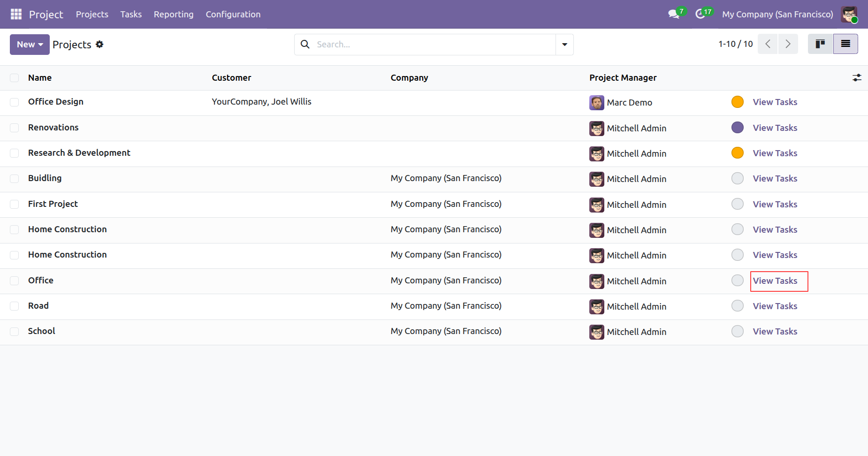
Task: Click Mitchell Admin avatar in Buidling row
Action: (597, 179)
